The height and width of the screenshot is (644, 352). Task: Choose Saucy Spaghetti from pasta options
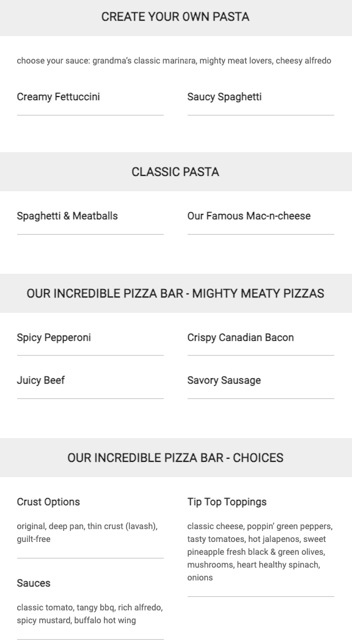224,97
